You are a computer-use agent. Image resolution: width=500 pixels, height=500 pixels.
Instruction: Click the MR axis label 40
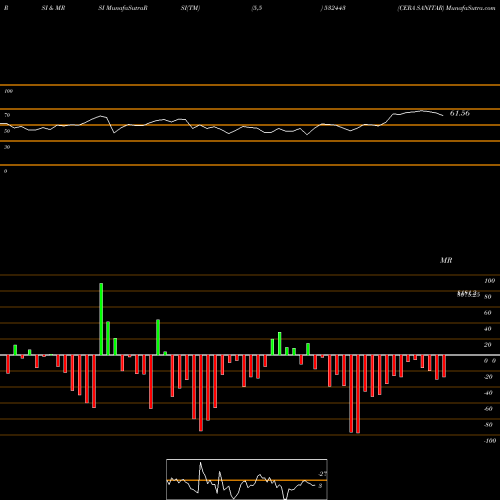[x=488, y=329]
